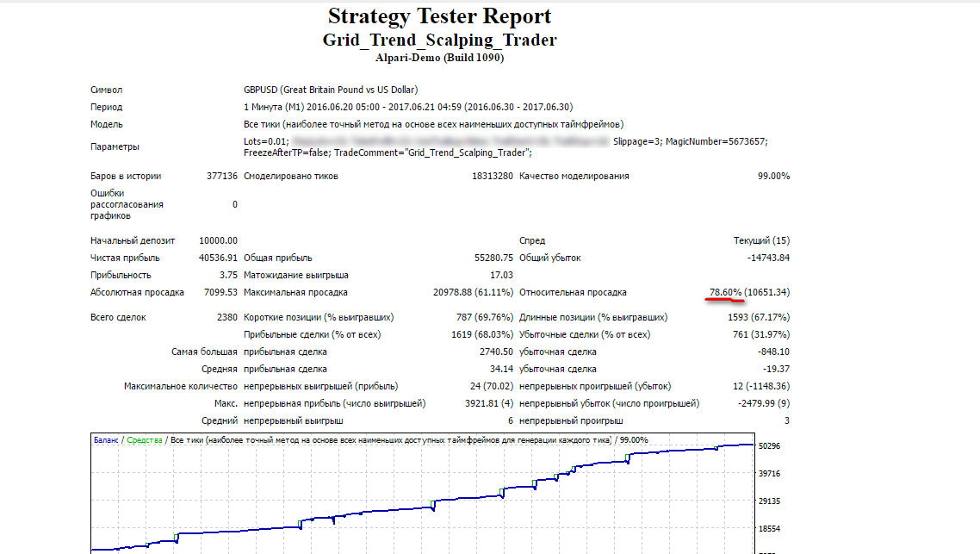Click largest profit trade 2740.50

tap(496, 352)
